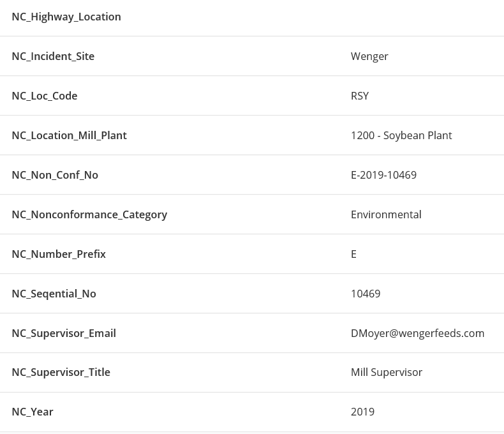The image size is (504, 434).
Task: Open the DMoyer@wengerfeeds.com email address
Action: 417,333
